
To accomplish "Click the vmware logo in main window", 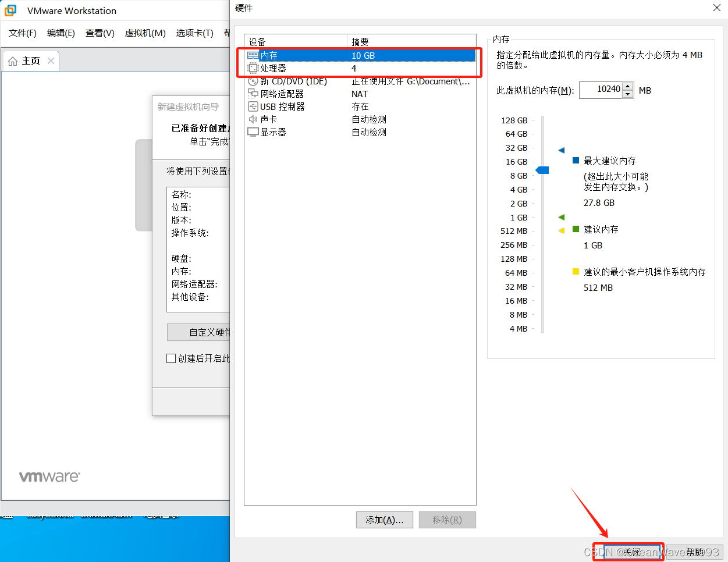I will 49,477.
